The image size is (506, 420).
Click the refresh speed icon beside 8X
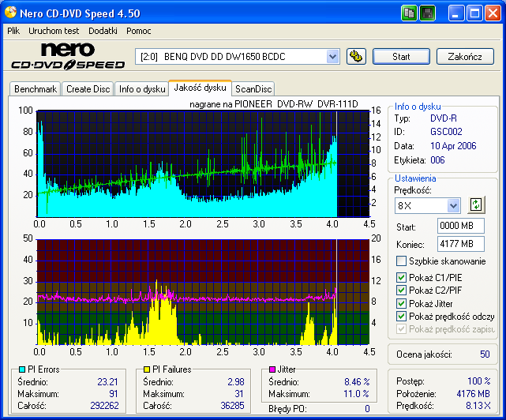tap(476, 205)
